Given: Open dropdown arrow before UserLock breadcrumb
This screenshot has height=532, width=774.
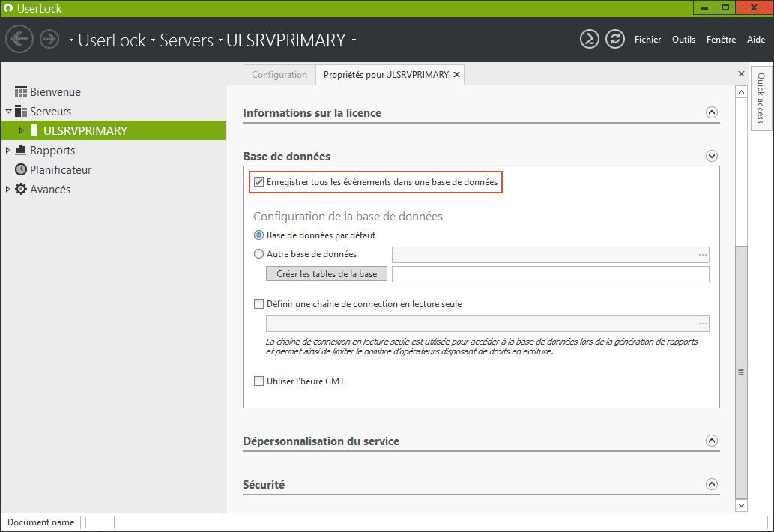Looking at the screenshot, I should click(x=72, y=40).
